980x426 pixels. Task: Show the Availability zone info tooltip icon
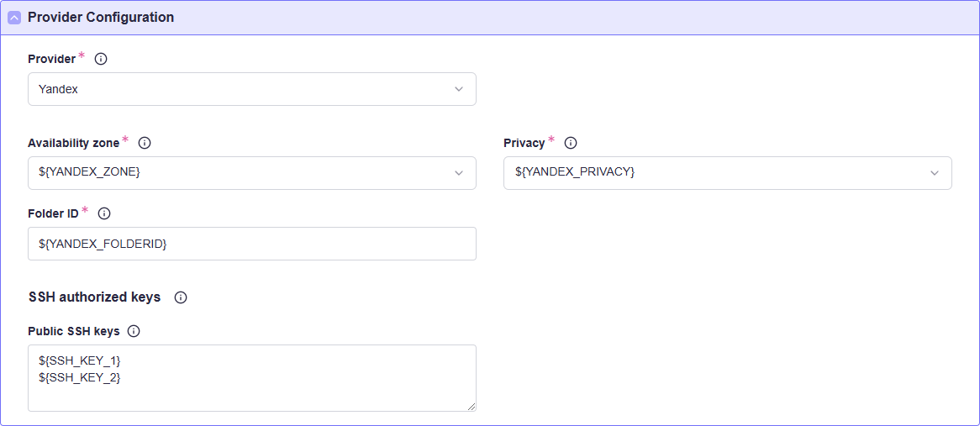click(x=144, y=143)
